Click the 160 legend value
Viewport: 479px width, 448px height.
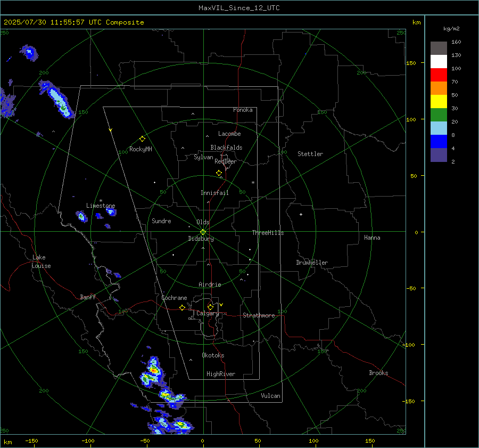(456, 42)
